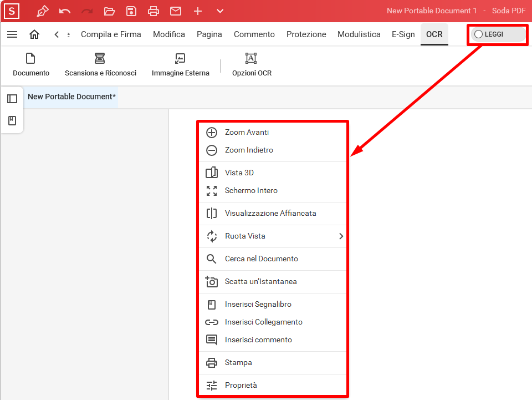Create new document with the plus icon

[198, 11]
